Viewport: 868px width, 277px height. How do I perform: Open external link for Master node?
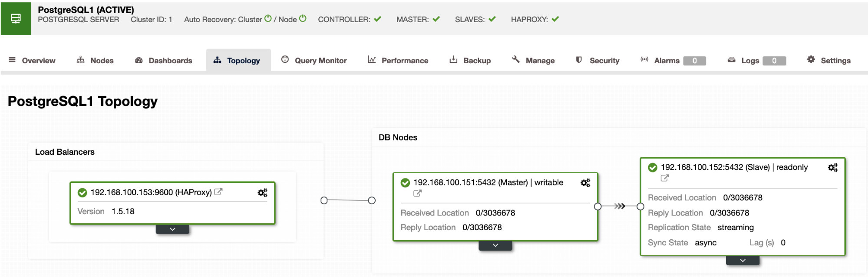[417, 193]
